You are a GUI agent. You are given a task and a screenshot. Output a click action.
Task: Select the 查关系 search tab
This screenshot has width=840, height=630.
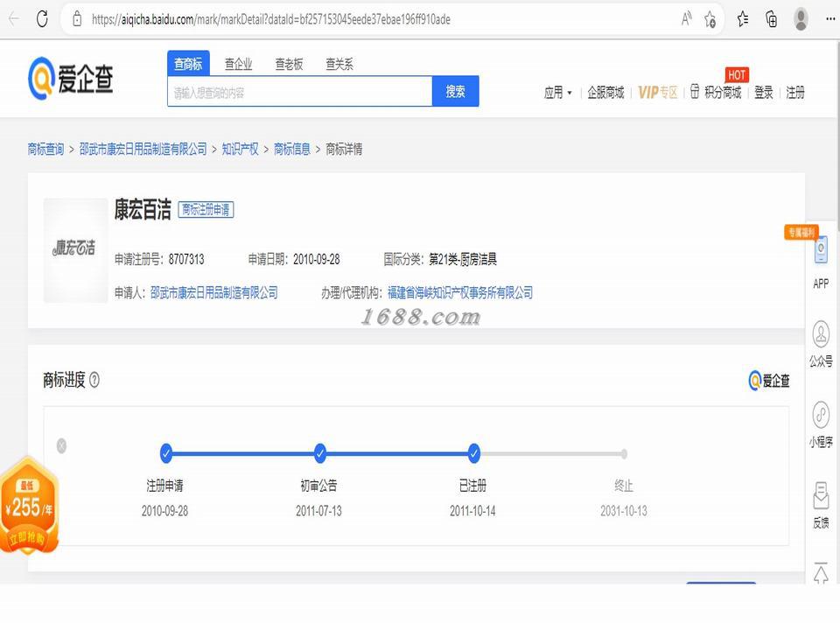pos(339,64)
